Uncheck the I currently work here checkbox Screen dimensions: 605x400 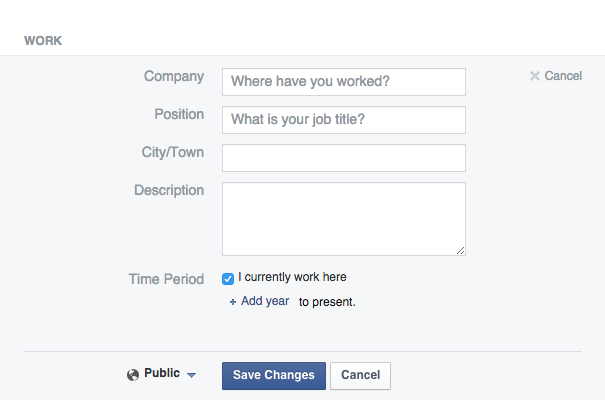[228, 279]
